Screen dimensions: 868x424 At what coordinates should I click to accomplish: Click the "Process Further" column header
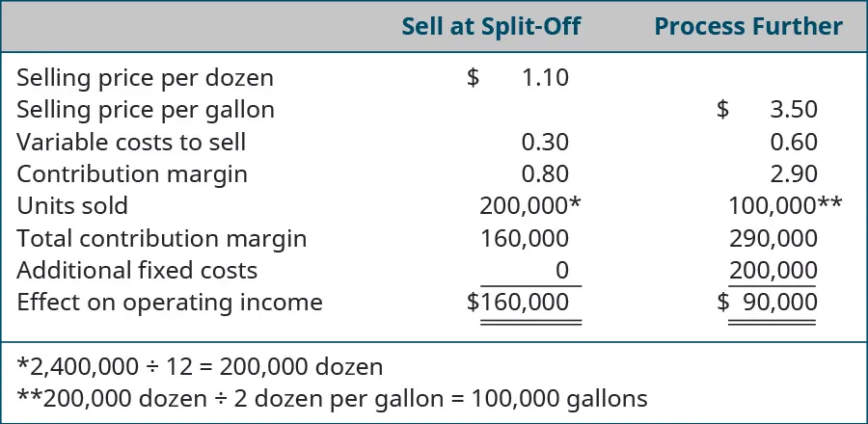coord(747,26)
